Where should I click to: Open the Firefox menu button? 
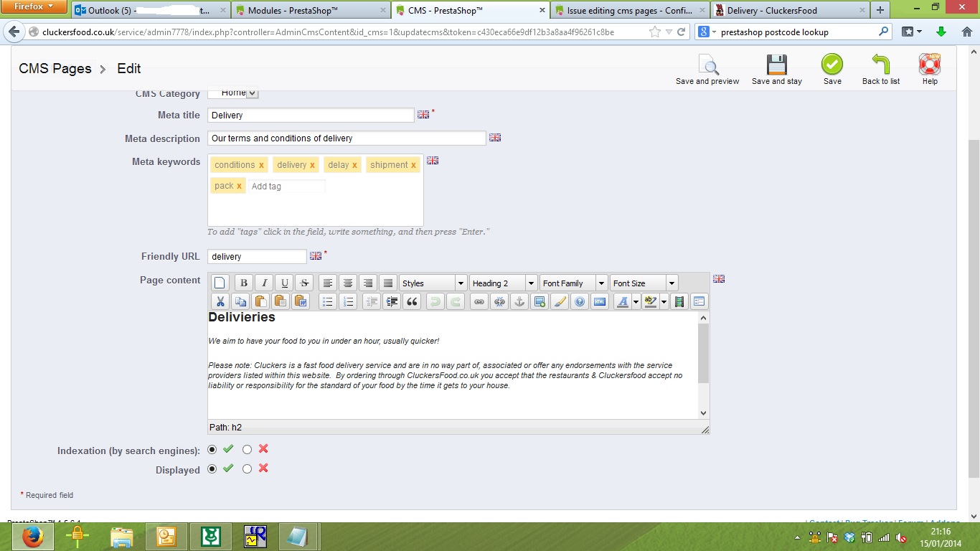pos(34,6)
